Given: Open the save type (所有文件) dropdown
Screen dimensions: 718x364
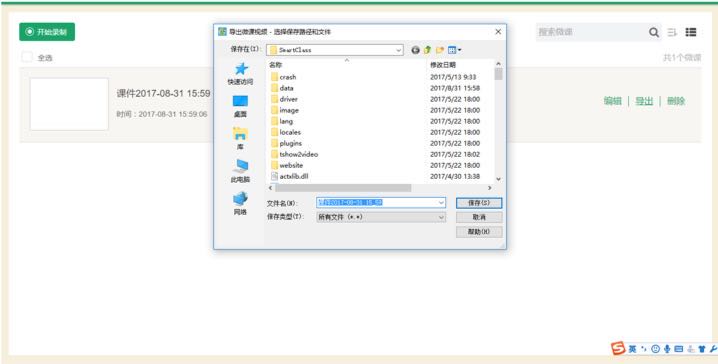Looking at the screenshot, I should pos(381,217).
